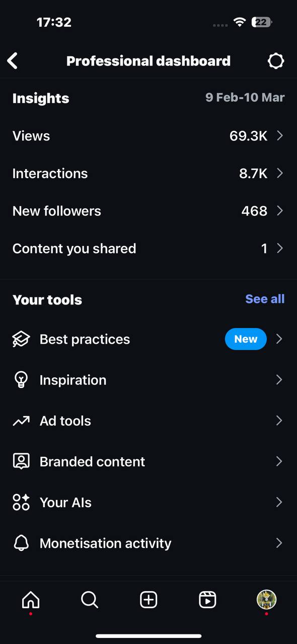
Task: Open profile picture thumbnail in bottom bar
Action: [x=266, y=600]
